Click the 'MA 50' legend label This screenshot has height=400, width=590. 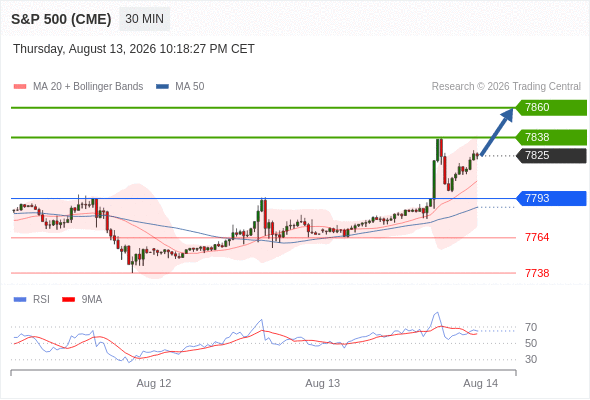[190, 87]
